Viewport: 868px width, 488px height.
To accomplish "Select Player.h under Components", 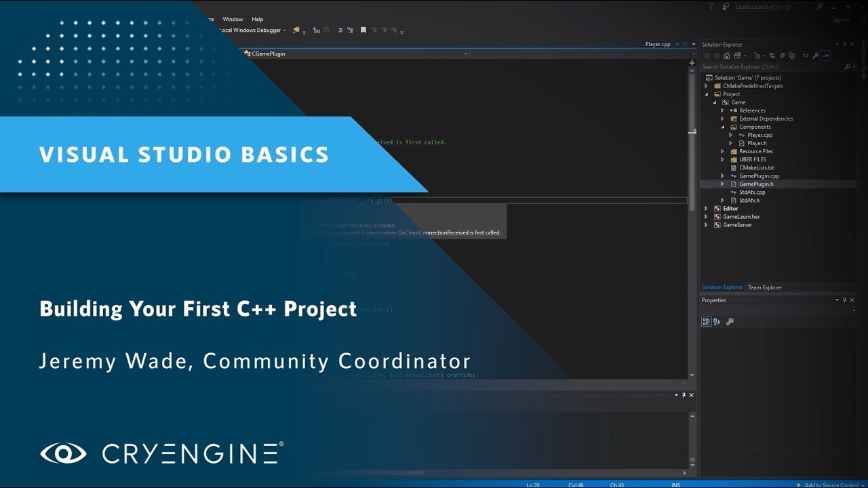I will [757, 143].
